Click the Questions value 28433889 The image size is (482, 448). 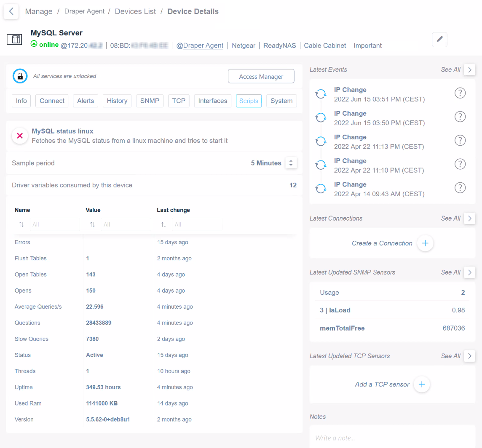(99, 323)
